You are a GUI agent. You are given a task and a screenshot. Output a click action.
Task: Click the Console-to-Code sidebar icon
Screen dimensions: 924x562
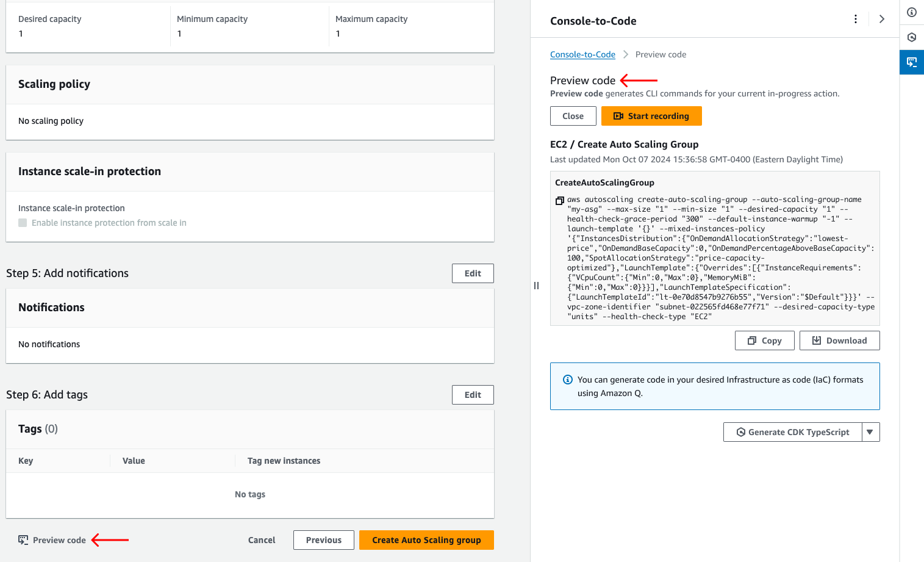tap(912, 62)
